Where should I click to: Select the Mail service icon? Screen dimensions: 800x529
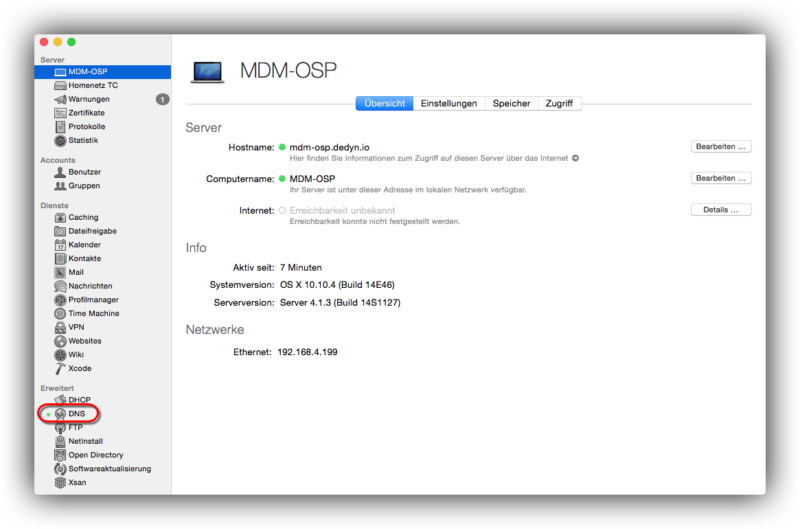coord(60,272)
